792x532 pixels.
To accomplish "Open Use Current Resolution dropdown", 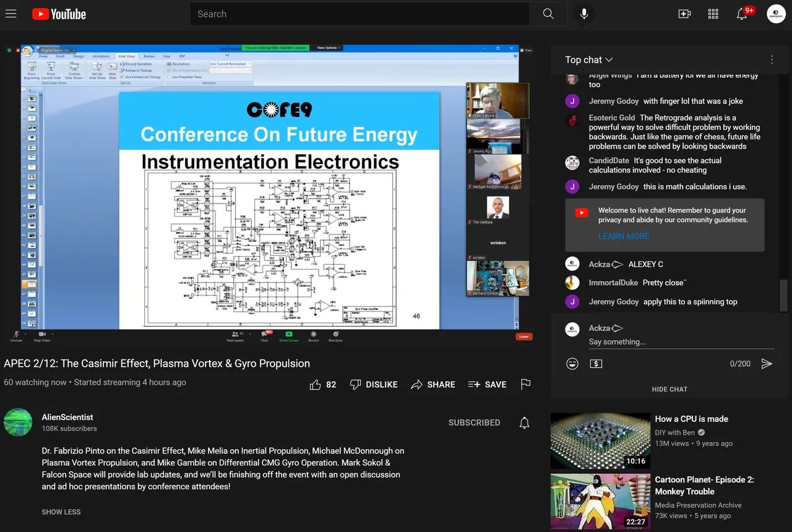I will point(231,64).
